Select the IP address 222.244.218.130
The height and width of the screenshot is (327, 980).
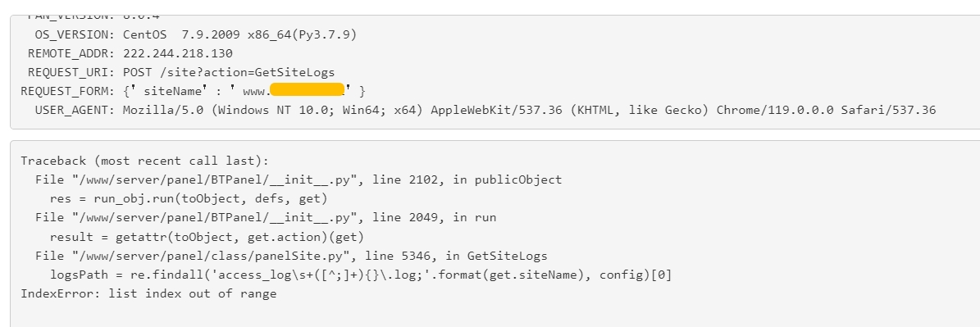pyautogui.click(x=177, y=53)
